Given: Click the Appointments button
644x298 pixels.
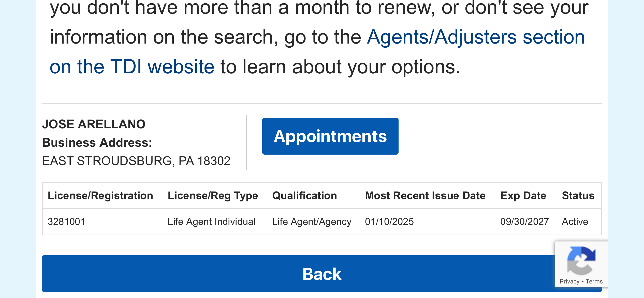Looking at the screenshot, I should pyautogui.click(x=330, y=136).
